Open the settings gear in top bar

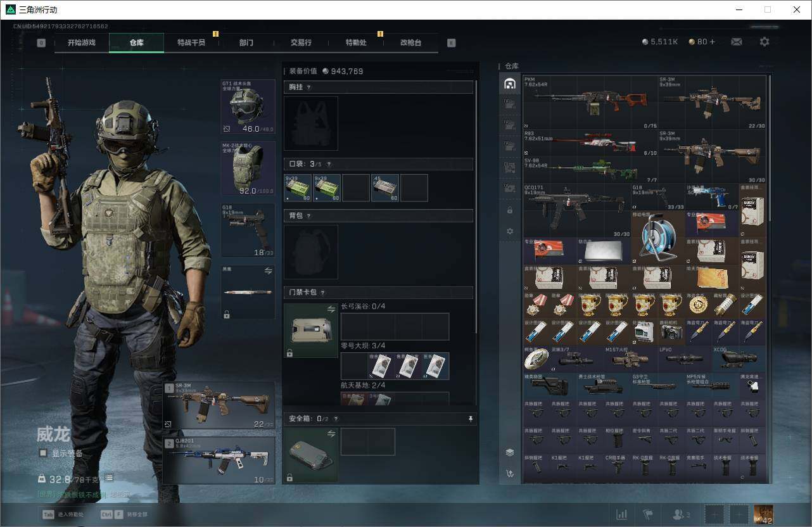tap(764, 42)
